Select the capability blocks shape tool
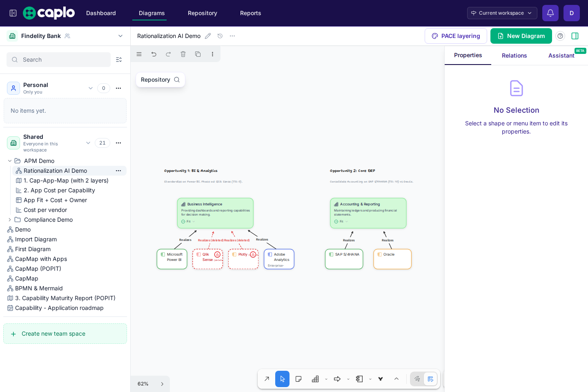 315,379
